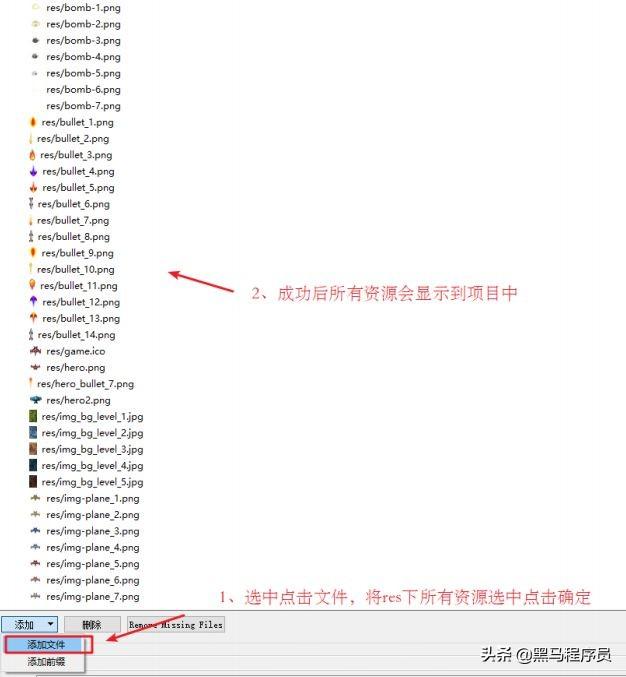Select res/hero_bullet_7.png file name

[85, 384]
